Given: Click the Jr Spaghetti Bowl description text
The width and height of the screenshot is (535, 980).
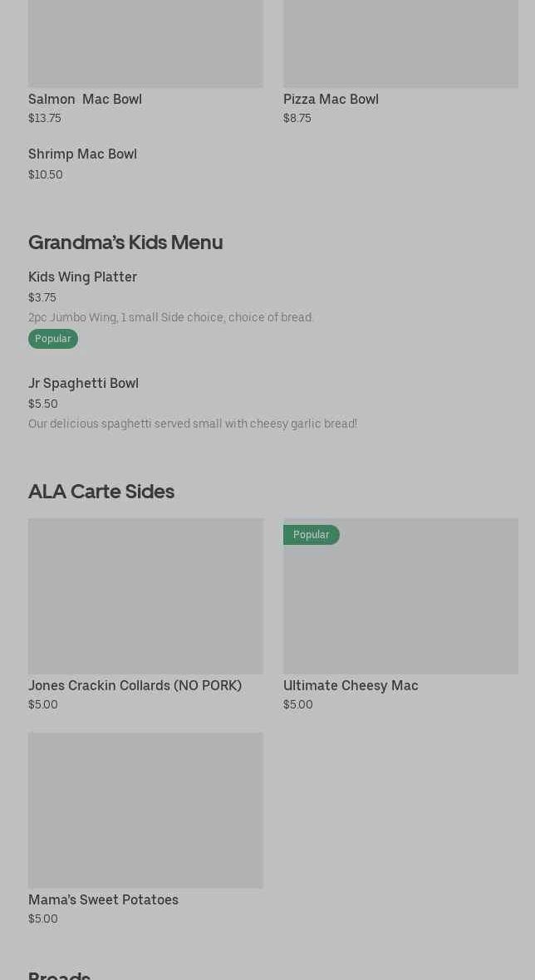Looking at the screenshot, I should 193,424.
